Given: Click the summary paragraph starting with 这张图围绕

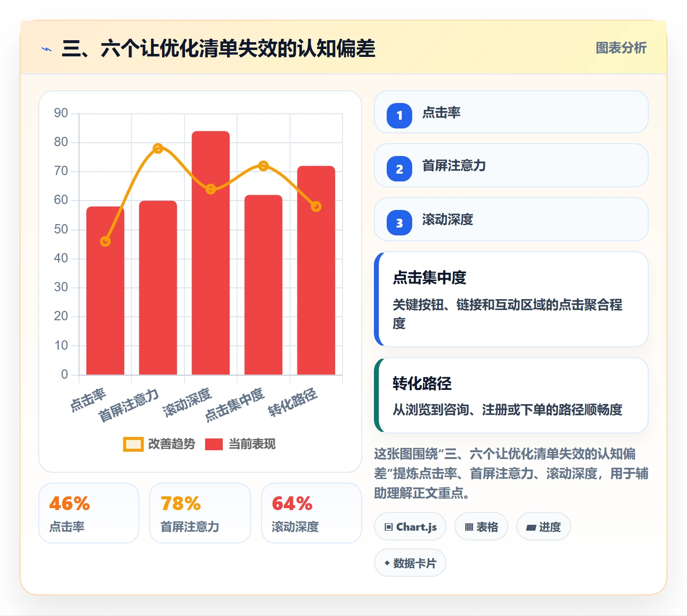Looking at the screenshot, I should (511, 473).
